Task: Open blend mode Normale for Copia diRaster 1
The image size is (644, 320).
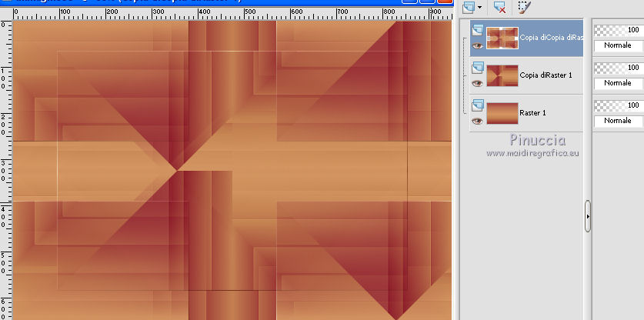Action: pos(619,83)
